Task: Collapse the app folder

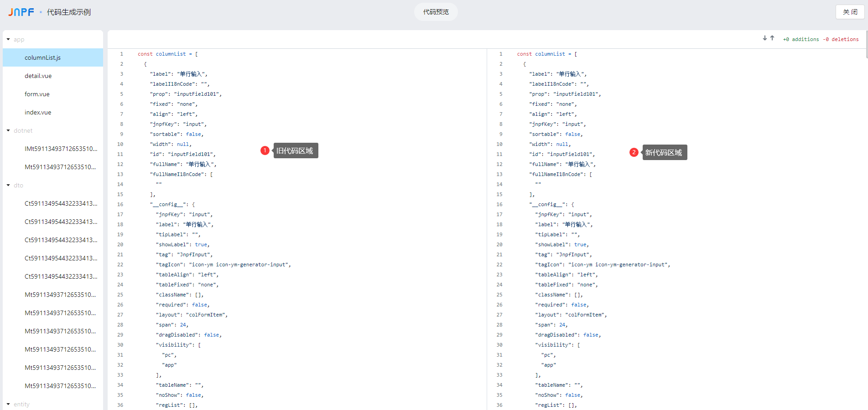Action: pos(8,40)
